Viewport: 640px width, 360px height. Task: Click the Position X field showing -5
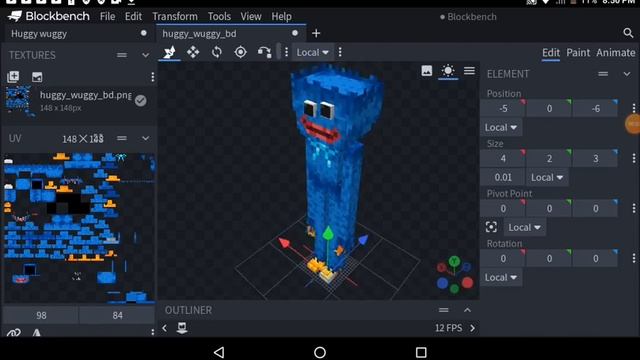pyautogui.click(x=503, y=108)
